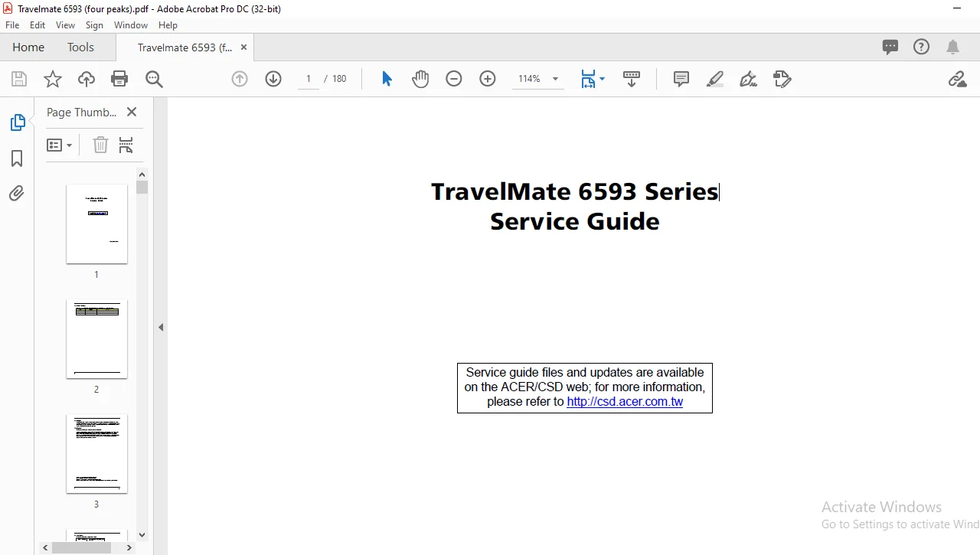This screenshot has height=555, width=980.
Task: Click the page number input field
Action: coord(309,79)
